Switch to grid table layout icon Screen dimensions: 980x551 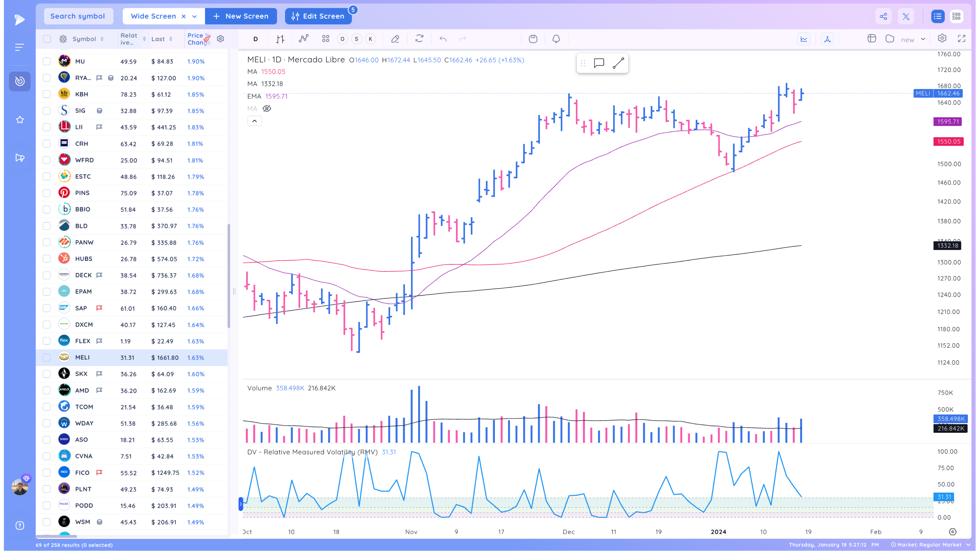coord(956,16)
